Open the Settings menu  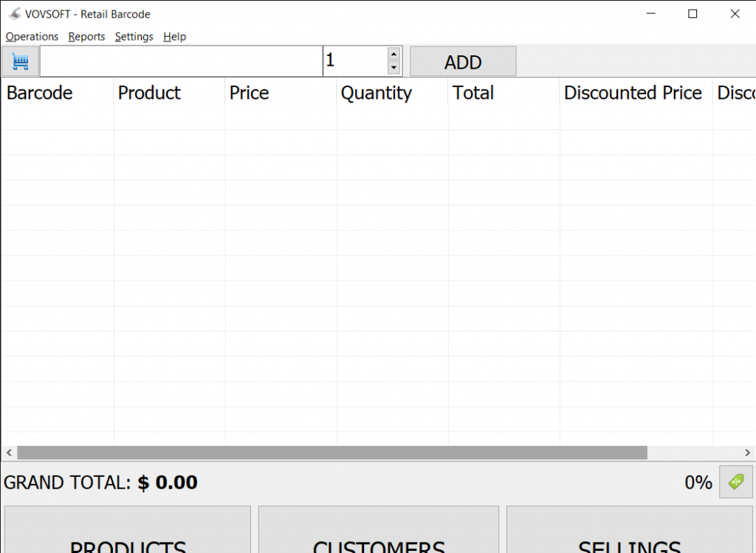point(134,37)
